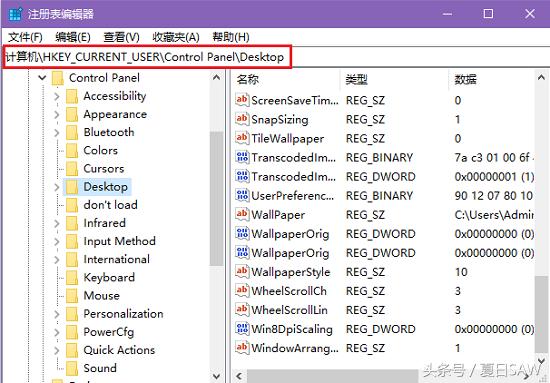Click the Win8DpiScaling DWORD value icon
550x383 pixels.
242,329
